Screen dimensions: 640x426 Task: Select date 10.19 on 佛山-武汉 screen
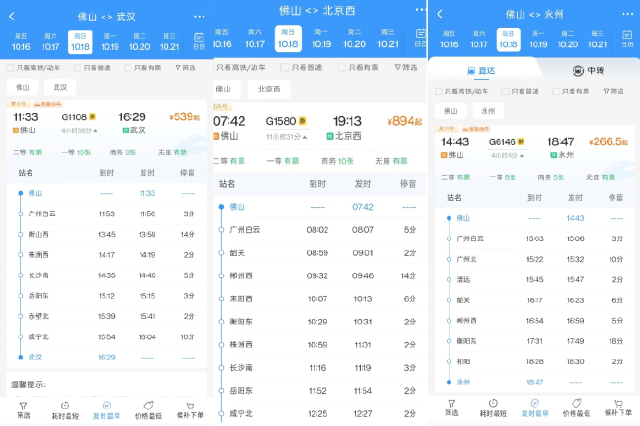[x=110, y=42]
